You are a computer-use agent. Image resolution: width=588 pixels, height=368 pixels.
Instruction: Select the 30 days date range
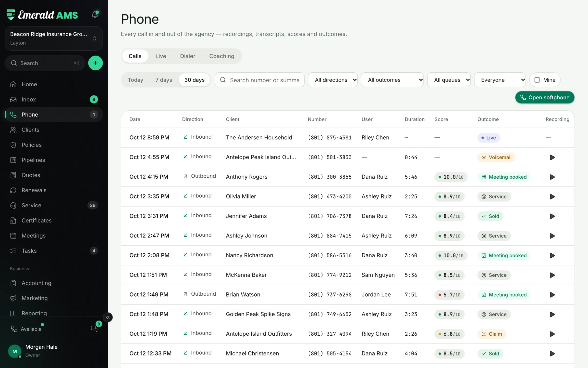(195, 80)
